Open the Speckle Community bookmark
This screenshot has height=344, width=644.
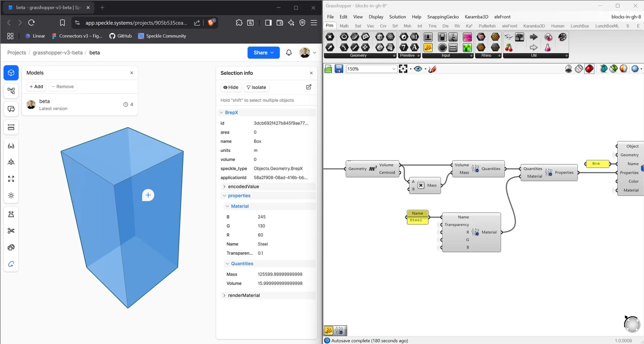[x=162, y=36]
